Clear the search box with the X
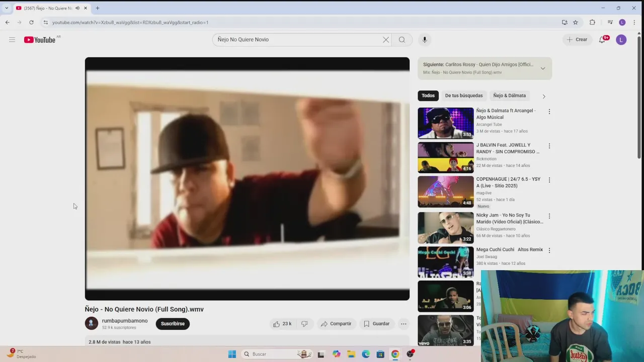This screenshot has width=644, height=362. pyautogui.click(x=386, y=40)
